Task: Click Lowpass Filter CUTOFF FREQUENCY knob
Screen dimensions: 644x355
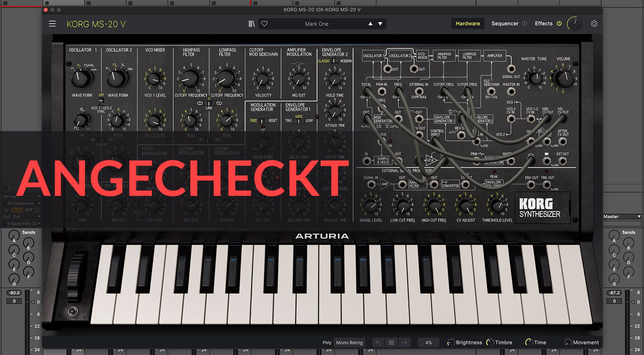Action: click(226, 78)
